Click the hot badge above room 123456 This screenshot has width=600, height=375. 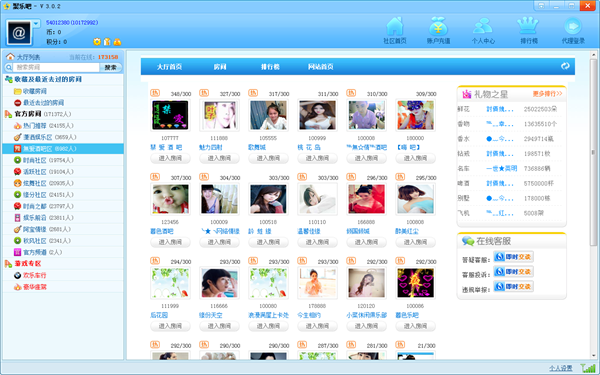[155, 176]
